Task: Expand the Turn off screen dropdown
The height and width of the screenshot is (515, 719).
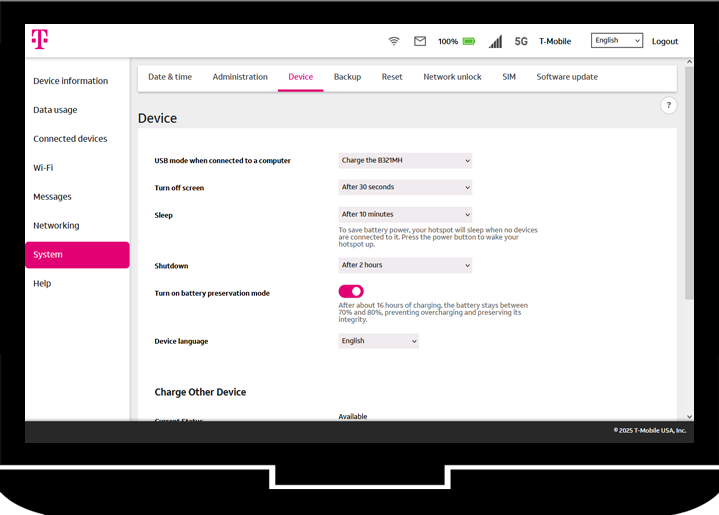Action: 405,187
